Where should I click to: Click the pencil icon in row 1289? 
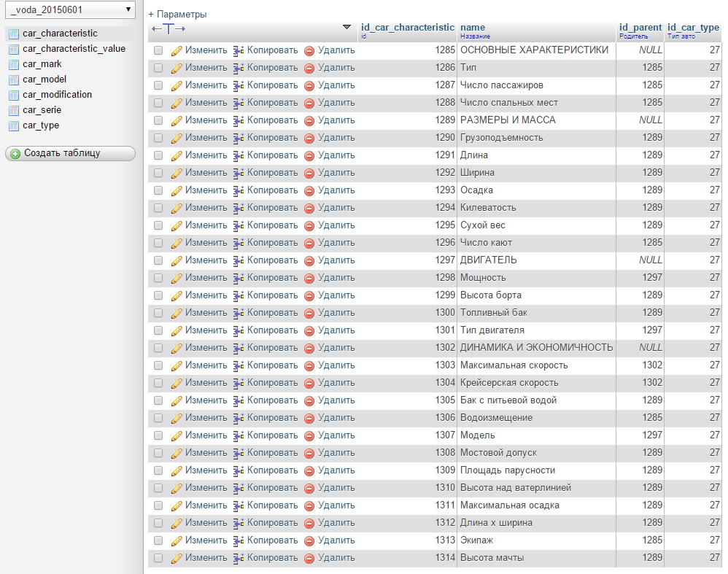point(177,121)
